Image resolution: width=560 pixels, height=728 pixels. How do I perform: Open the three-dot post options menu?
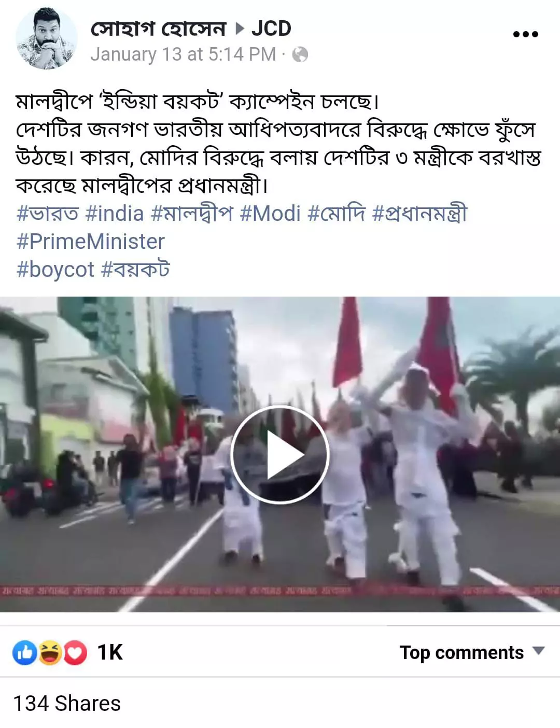tap(525, 34)
